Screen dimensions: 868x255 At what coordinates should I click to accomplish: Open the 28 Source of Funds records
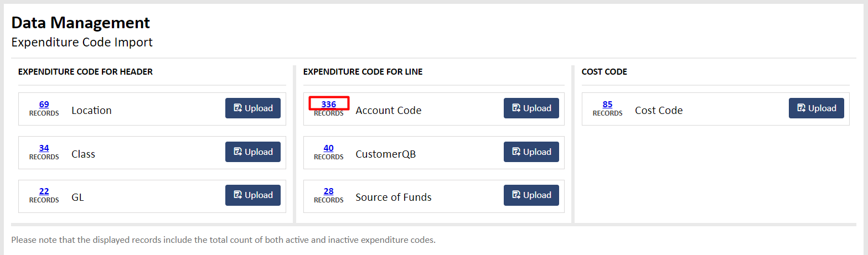pyautogui.click(x=329, y=191)
